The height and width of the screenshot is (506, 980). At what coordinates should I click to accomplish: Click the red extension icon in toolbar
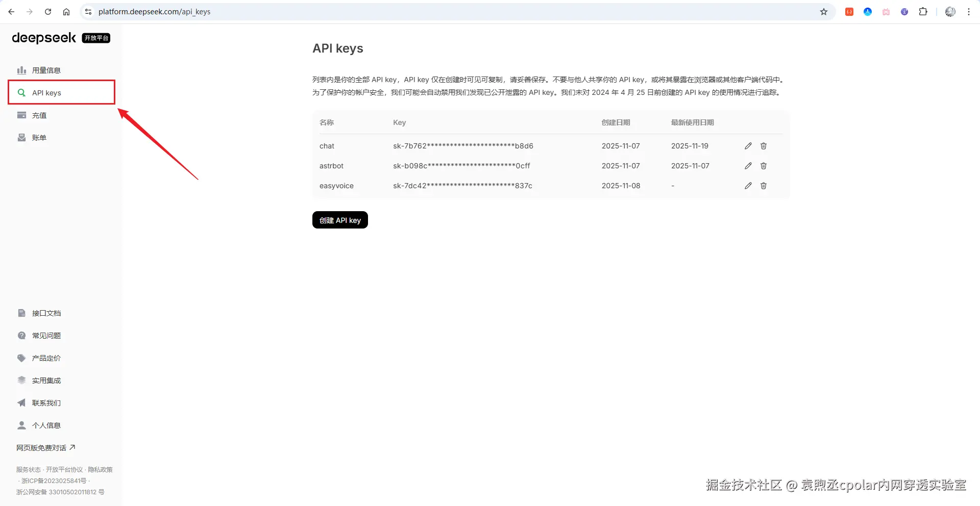[849, 12]
